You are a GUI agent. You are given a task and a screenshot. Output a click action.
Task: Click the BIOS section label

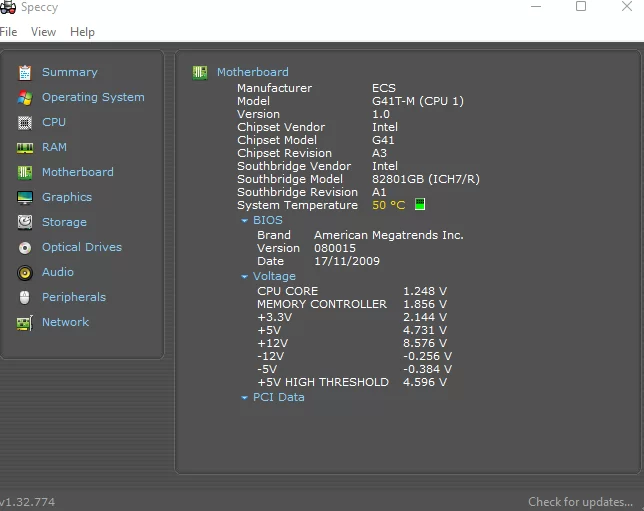(268, 220)
